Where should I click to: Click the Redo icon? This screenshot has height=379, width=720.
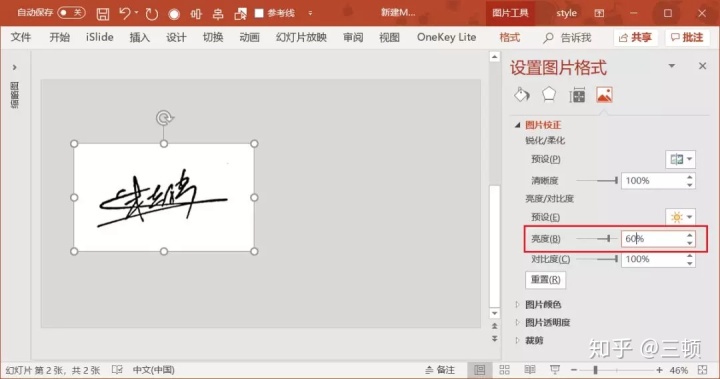click(152, 14)
